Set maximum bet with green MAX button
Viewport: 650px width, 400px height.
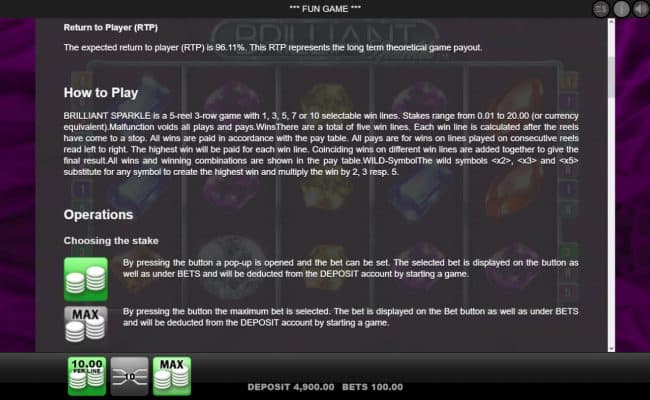[172, 376]
